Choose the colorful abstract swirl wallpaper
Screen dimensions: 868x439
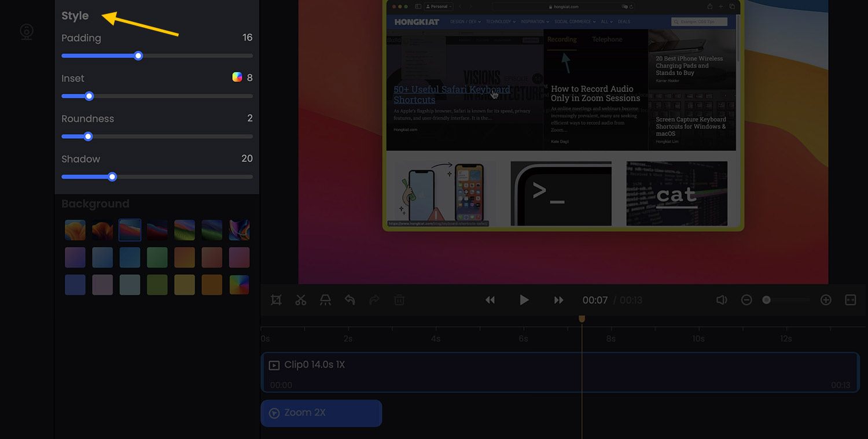[x=239, y=230]
